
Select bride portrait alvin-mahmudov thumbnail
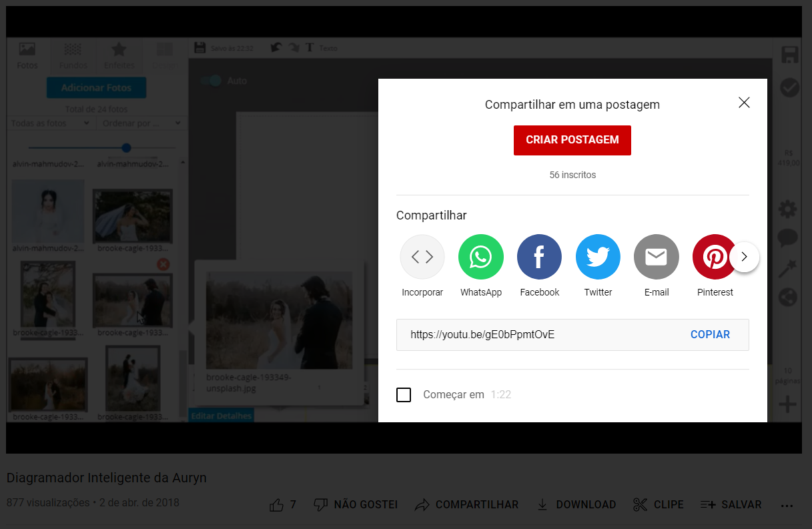pyautogui.click(x=48, y=211)
